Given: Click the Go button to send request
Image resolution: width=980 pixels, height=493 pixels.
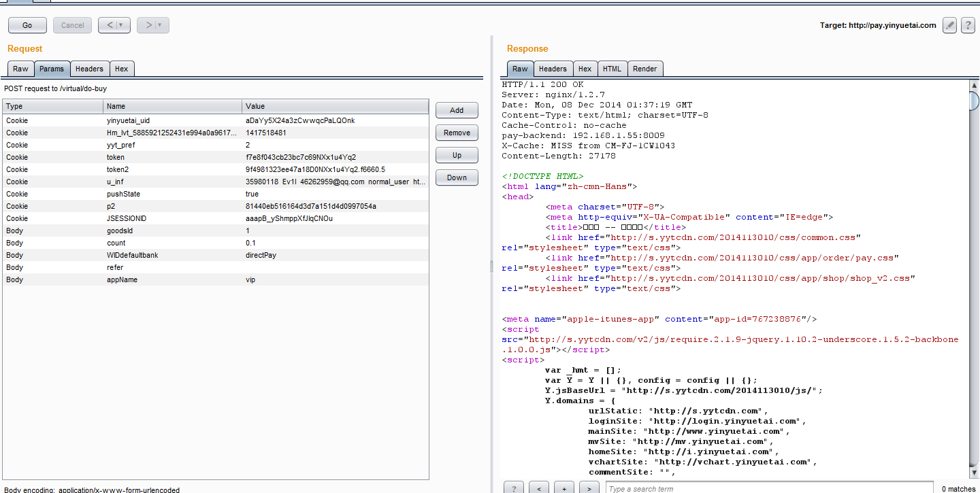Looking at the screenshot, I should pos(27,25).
